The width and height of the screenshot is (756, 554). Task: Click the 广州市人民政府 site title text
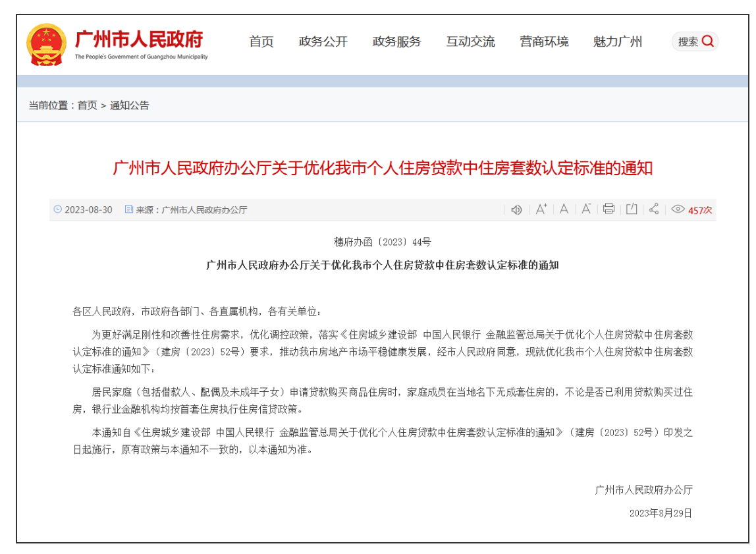(140, 39)
